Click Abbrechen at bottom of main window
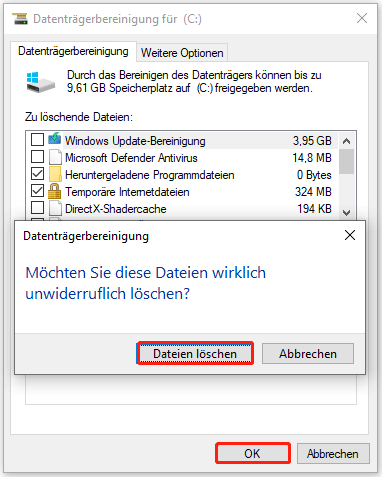 tap(333, 454)
